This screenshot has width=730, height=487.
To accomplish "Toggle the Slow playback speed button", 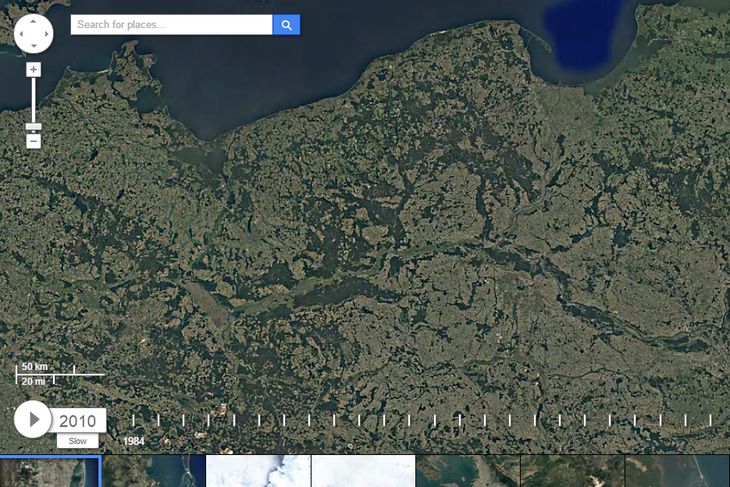I will [78, 441].
